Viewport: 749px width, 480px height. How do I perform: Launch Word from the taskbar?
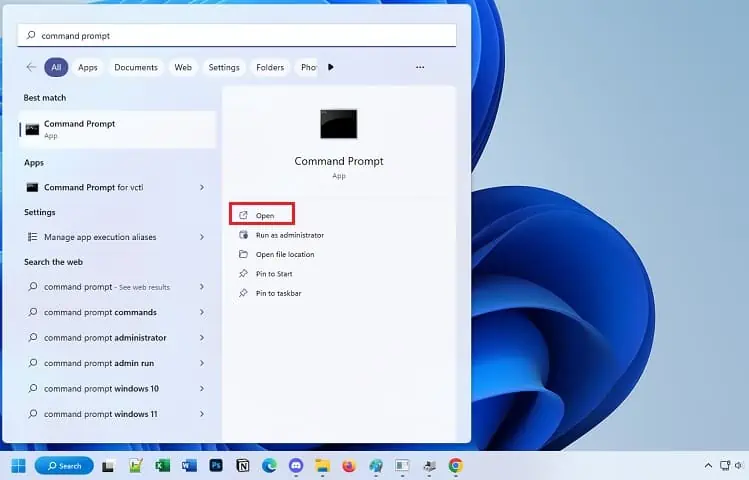click(x=189, y=466)
